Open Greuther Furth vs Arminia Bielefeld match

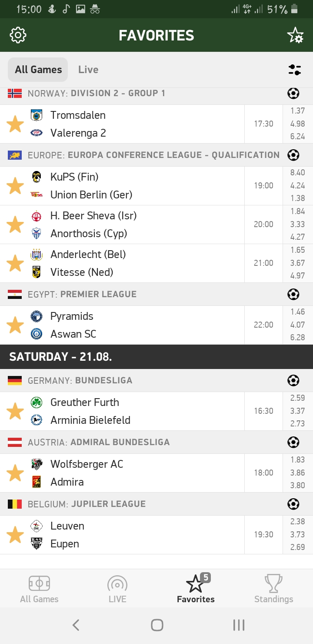point(130,411)
